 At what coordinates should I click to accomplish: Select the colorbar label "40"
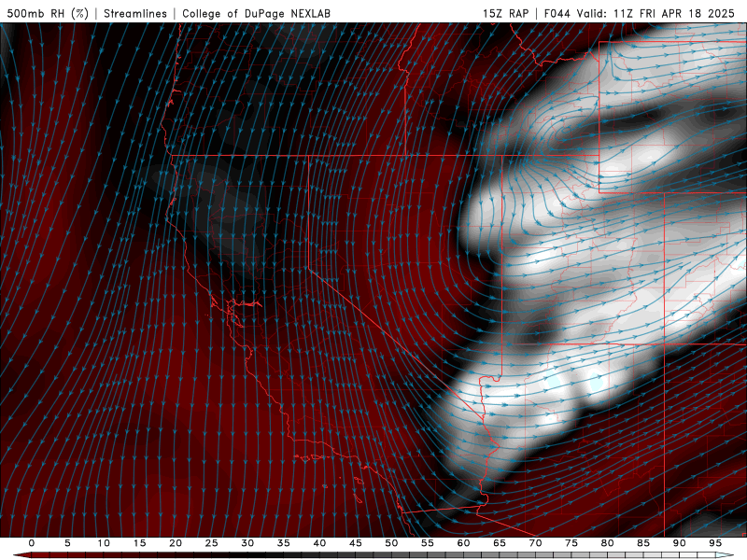point(319,543)
